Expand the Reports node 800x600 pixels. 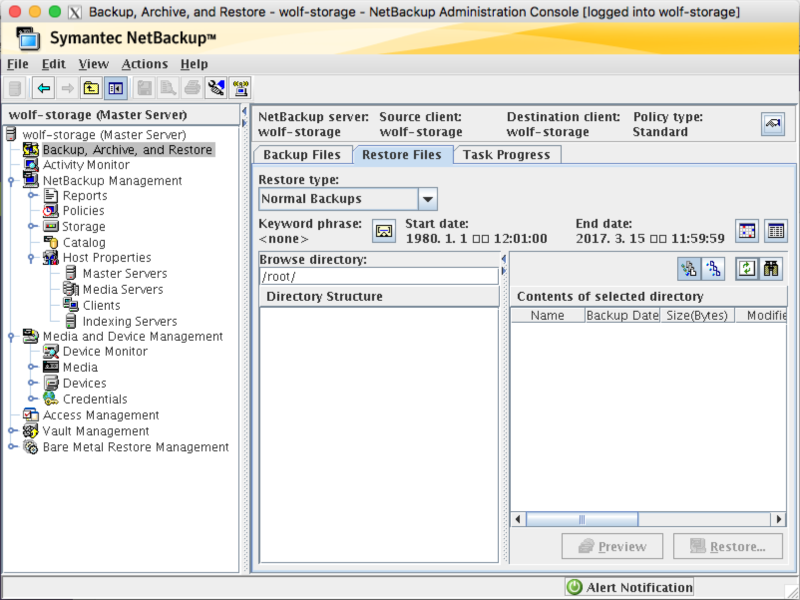click(32, 195)
